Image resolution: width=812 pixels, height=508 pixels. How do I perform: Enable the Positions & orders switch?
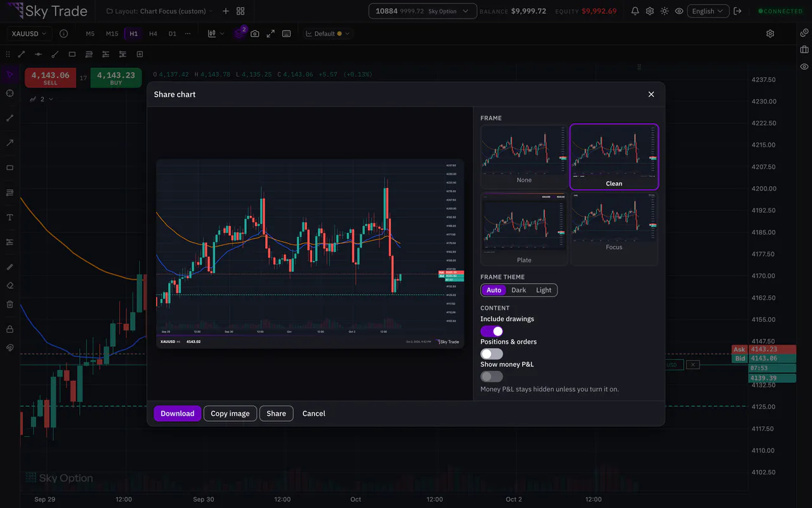pos(492,354)
